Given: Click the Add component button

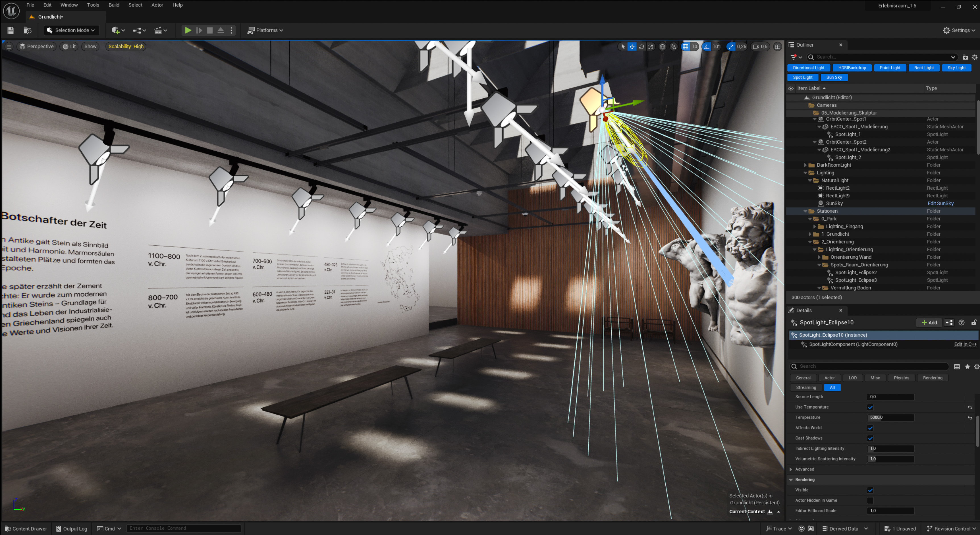Looking at the screenshot, I should (929, 323).
